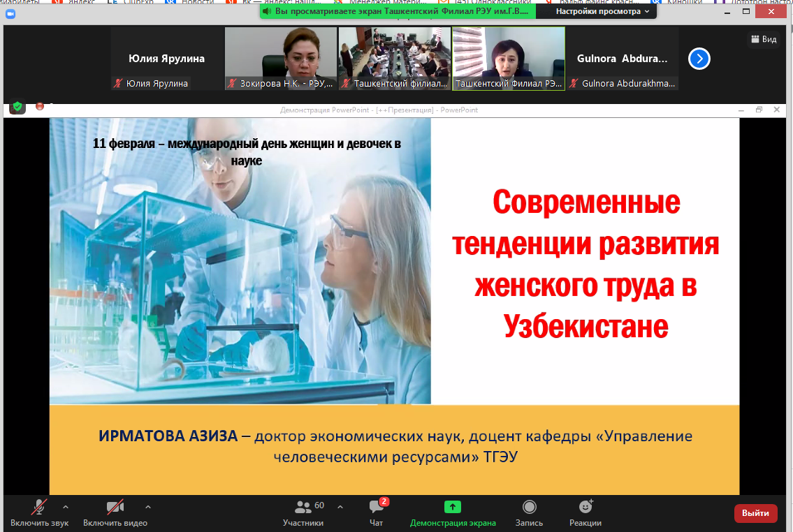Maximize the Zoom meeting window
The width and height of the screenshot is (793, 532).
[x=746, y=12]
